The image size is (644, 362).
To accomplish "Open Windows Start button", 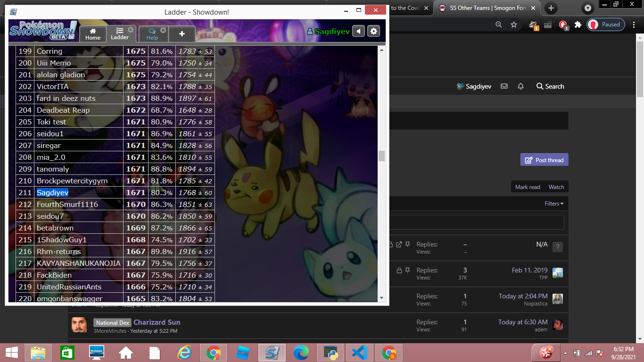I will (x=11, y=353).
